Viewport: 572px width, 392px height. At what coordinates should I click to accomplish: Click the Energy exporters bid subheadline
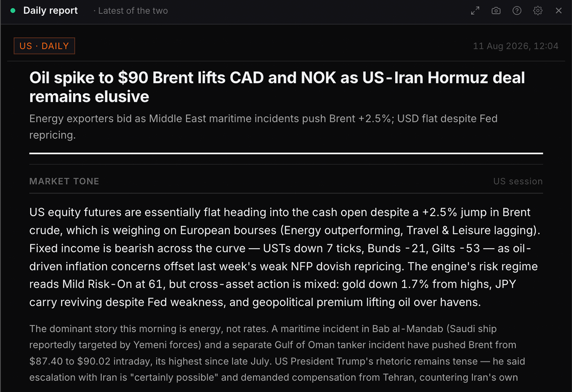coord(264,127)
